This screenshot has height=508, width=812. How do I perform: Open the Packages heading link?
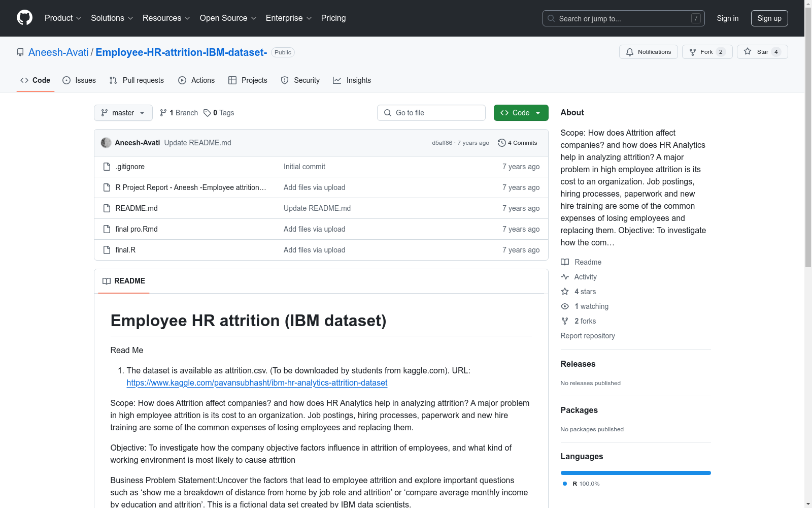[579, 410]
